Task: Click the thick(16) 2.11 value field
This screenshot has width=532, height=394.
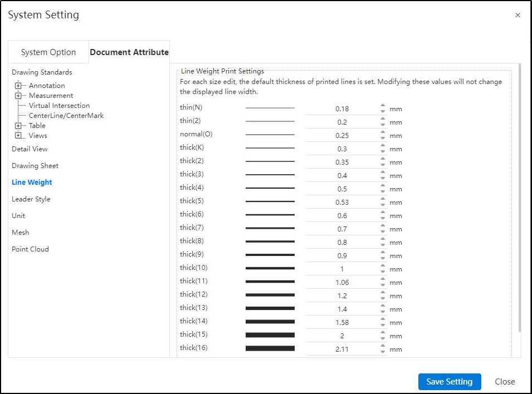Action: point(342,349)
